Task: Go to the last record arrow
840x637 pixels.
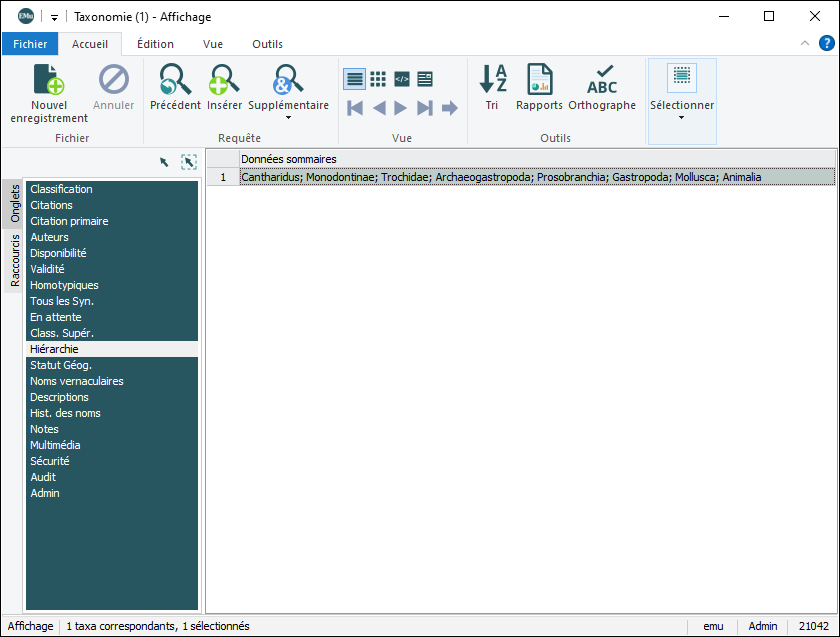Action: [425, 108]
